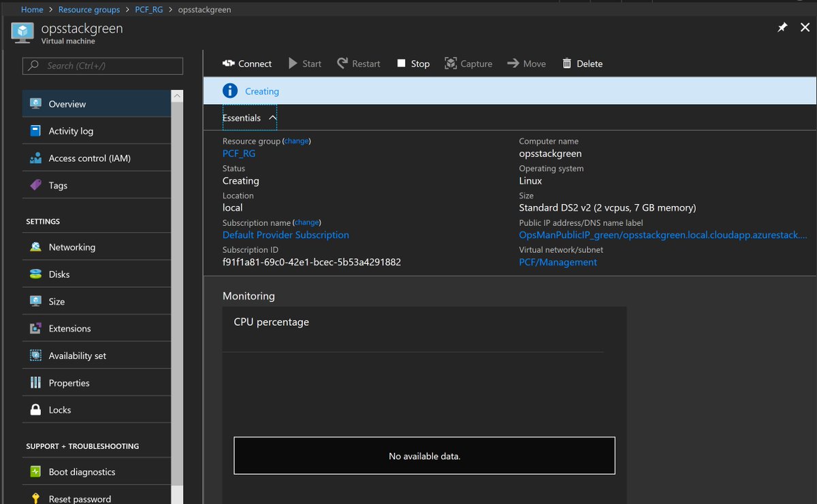
Task: Select Disks under Settings
Action: click(97, 275)
